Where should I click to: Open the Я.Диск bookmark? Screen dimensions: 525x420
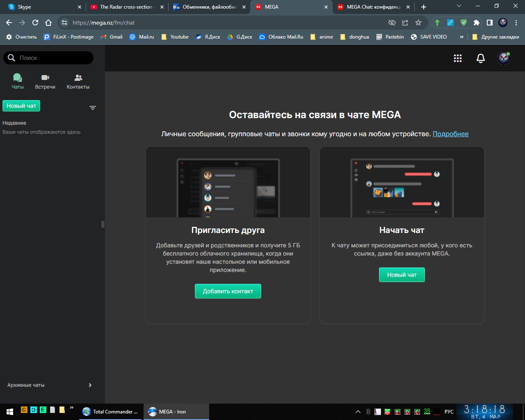tap(208, 37)
